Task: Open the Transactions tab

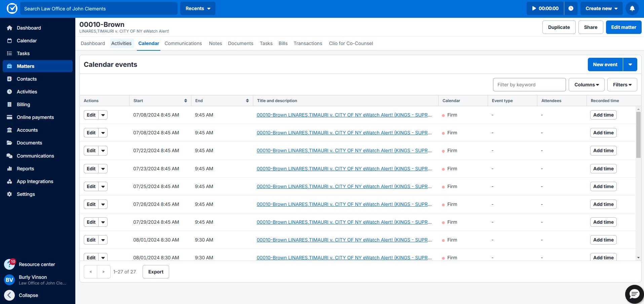Action: (308, 43)
